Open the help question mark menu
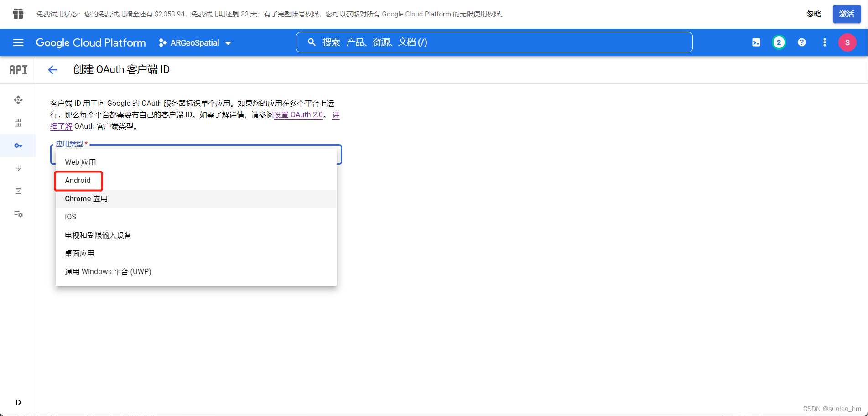 [802, 42]
